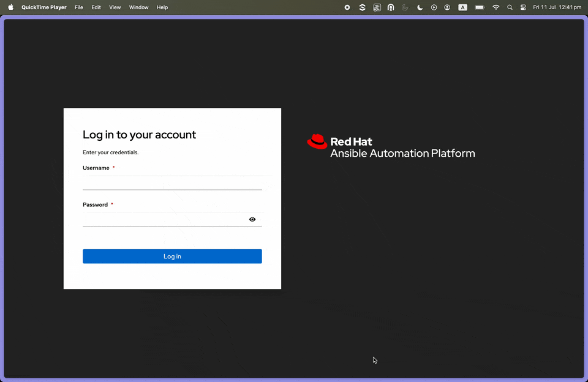588x382 pixels.
Task: Open the Wi-Fi status menu
Action: click(x=496, y=7)
